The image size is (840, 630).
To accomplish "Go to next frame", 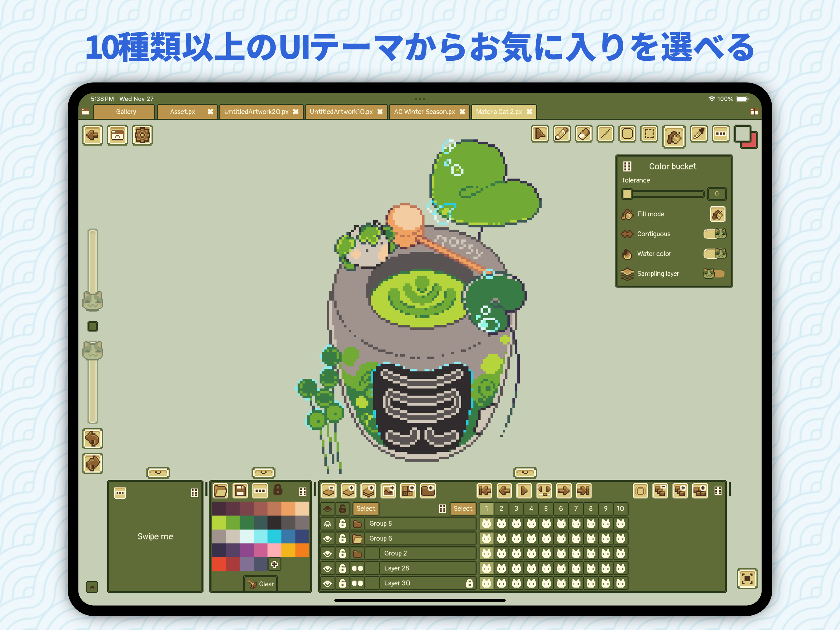I will [x=564, y=491].
